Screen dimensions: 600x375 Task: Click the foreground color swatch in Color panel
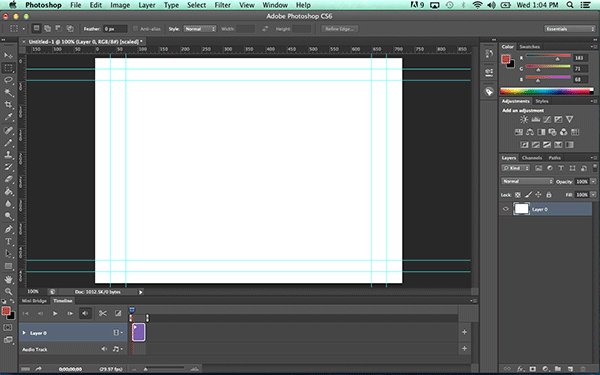tap(506, 59)
